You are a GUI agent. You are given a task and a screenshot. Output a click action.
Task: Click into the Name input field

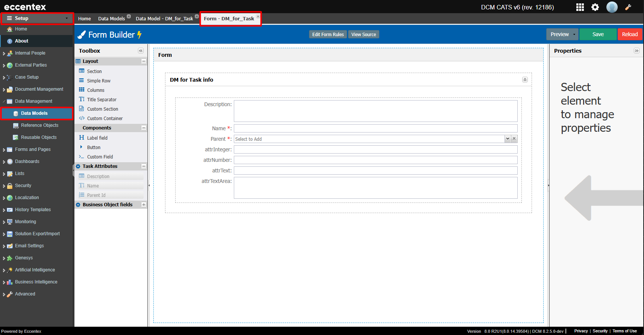click(376, 128)
